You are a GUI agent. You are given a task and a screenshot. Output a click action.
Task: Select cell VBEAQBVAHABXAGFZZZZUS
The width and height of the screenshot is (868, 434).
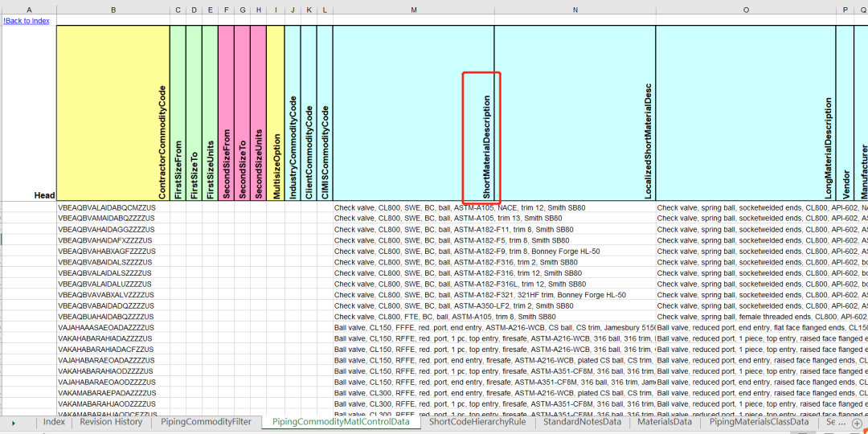113,251
